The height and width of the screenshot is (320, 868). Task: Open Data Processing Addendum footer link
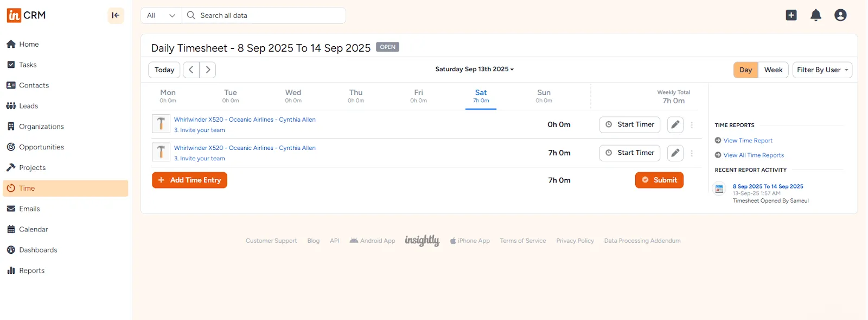(642, 241)
